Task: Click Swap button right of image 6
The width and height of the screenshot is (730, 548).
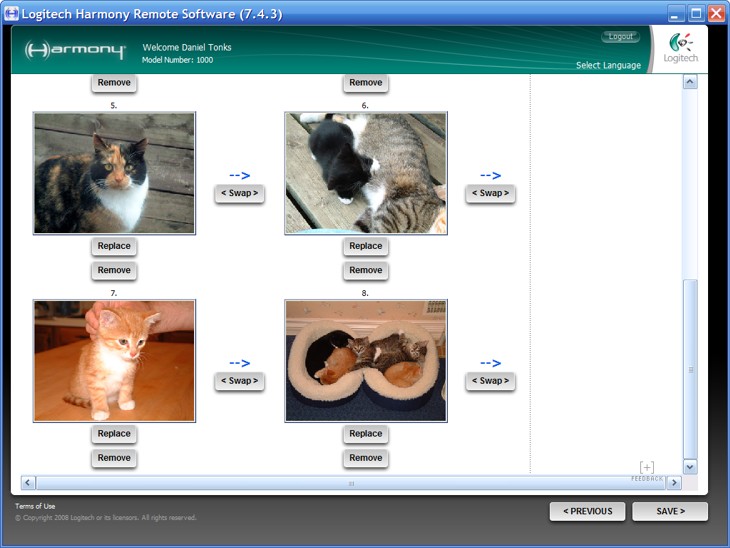Action: [490, 193]
